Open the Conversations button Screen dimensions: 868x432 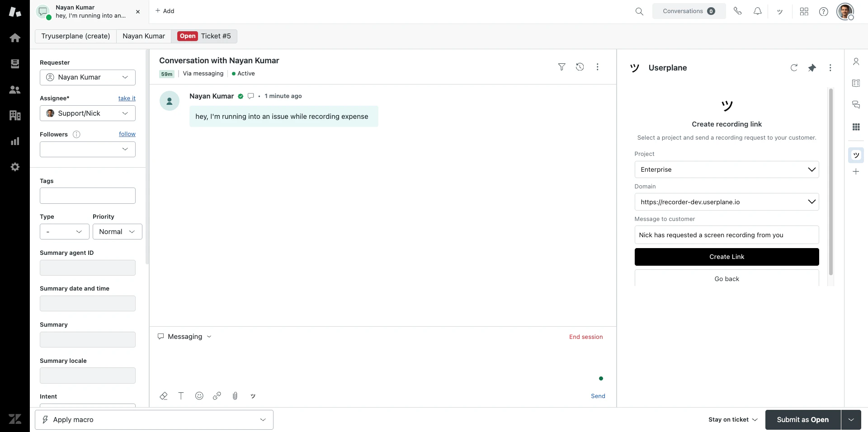[x=689, y=11]
